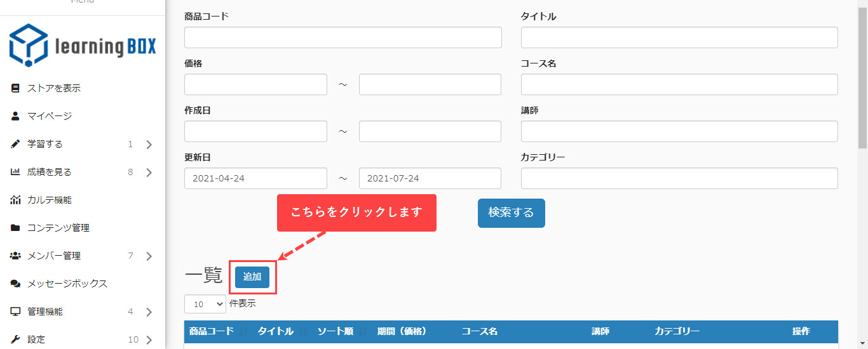Click the group icon beside メンバー管理
868x349 pixels.
click(16, 256)
